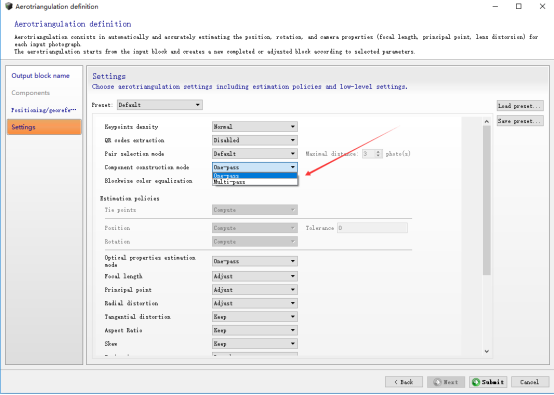Click the Aerotriangulation definition heading
Image resolution: width=554 pixels, height=395 pixels.
tap(73, 24)
